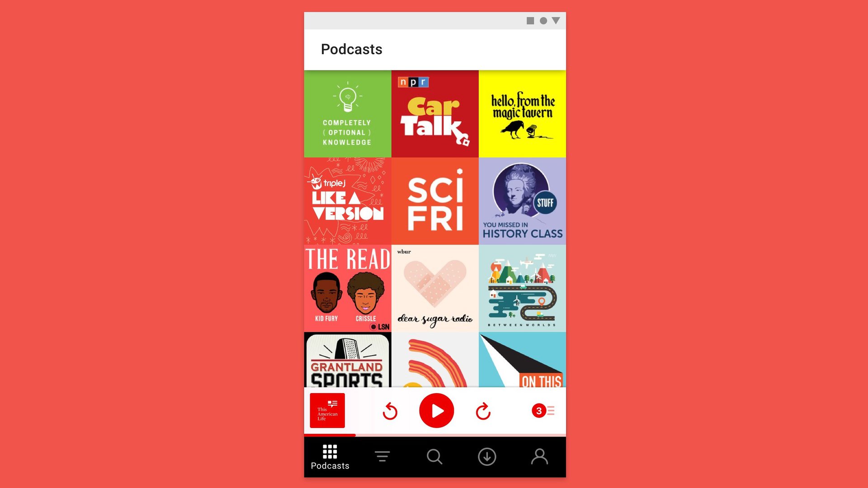Switch to the feed list tab

coord(382,456)
